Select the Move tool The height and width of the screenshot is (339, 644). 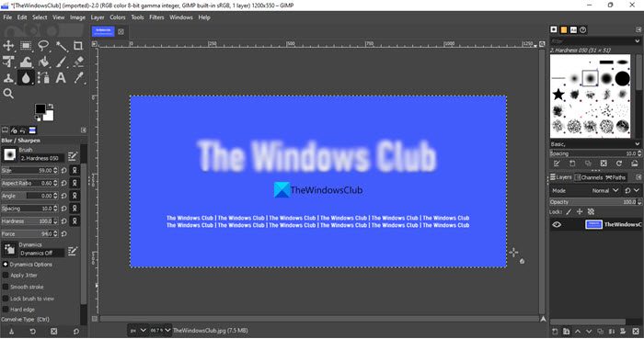click(8, 46)
